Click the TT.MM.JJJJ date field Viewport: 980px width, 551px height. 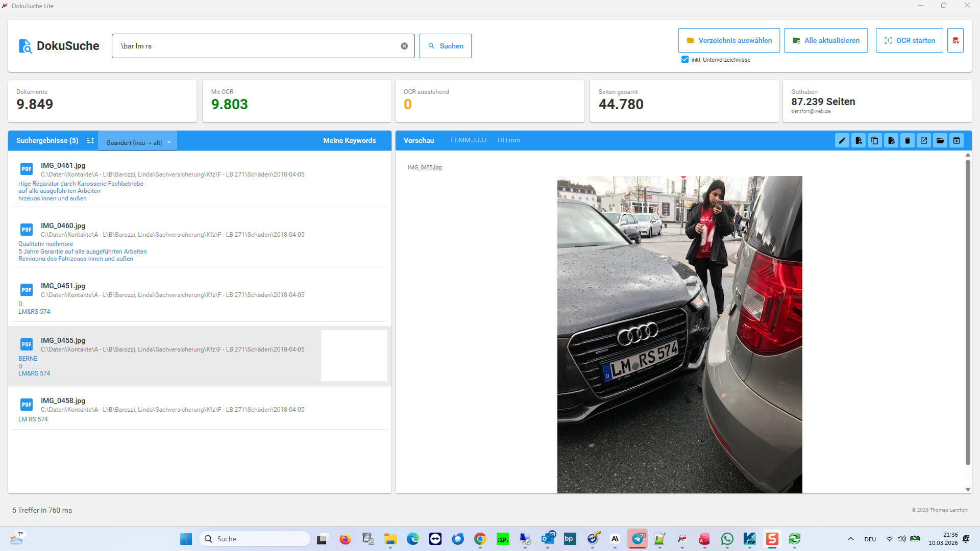[x=468, y=140]
